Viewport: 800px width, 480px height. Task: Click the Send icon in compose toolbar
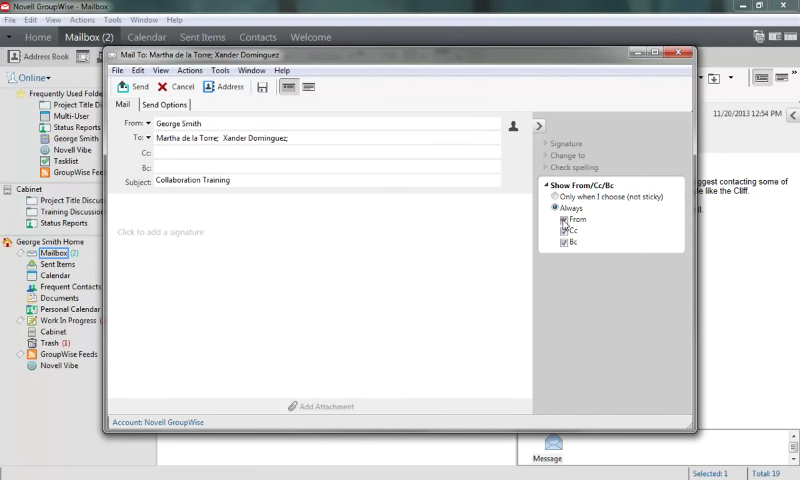(x=123, y=87)
